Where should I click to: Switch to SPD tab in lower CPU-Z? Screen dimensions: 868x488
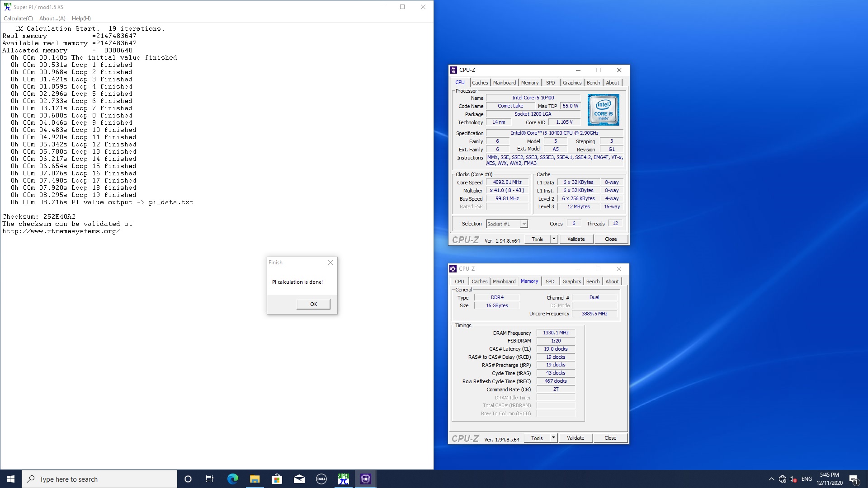(x=550, y=282)
